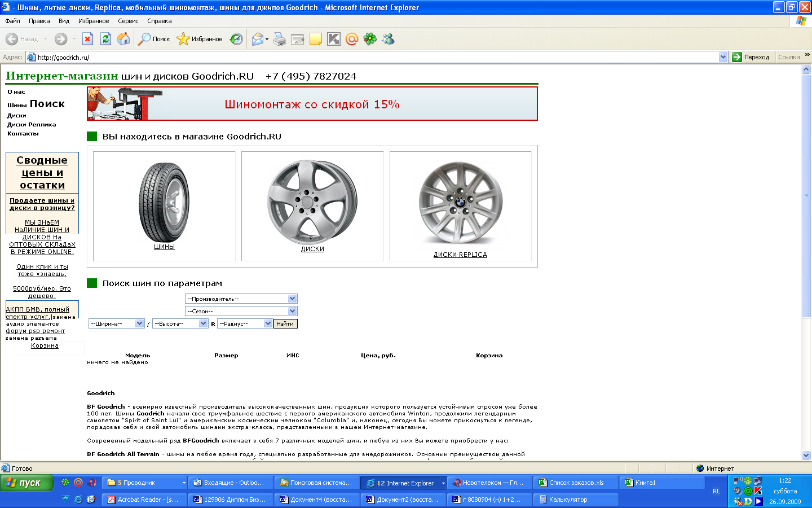Open the Файл menu

pos(12,21)
